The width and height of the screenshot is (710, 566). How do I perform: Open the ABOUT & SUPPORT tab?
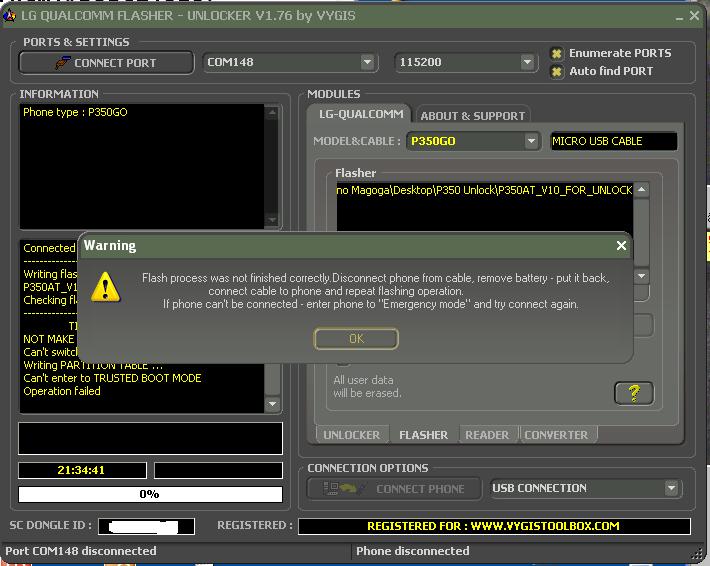(x=472, y=116)
